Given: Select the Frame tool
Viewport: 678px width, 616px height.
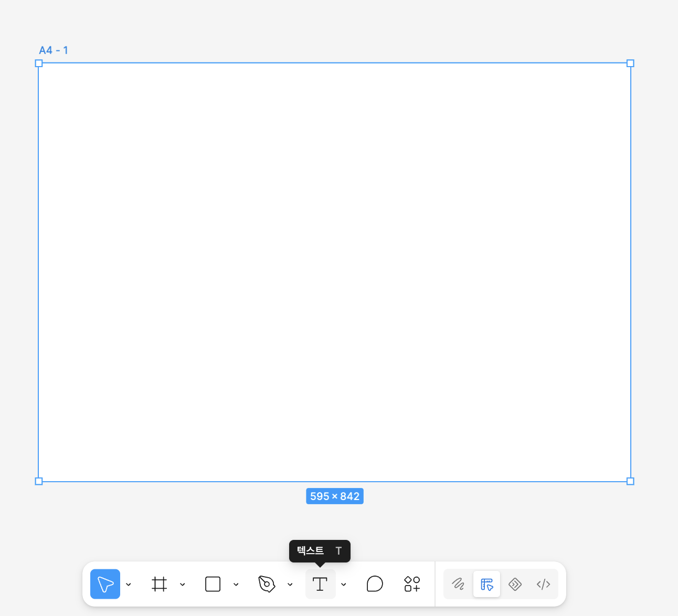Looking at the screenshot, I should click(159, 584).
